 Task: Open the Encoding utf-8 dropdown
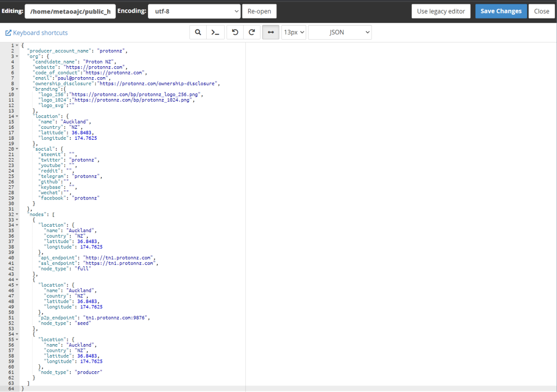194,11
